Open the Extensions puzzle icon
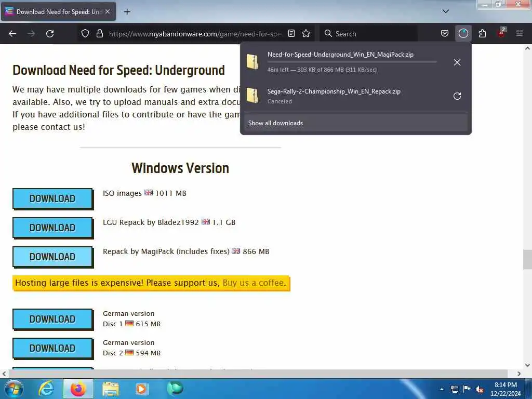532x399 pixels. [x=482, y=33]
